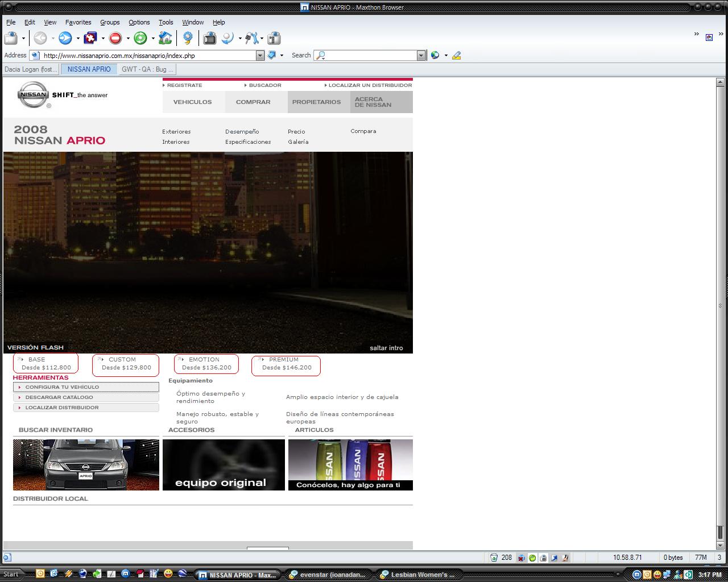Click the search highlight marker icon
This screenshot has width=728, height=582.
[x=456, y=56]
